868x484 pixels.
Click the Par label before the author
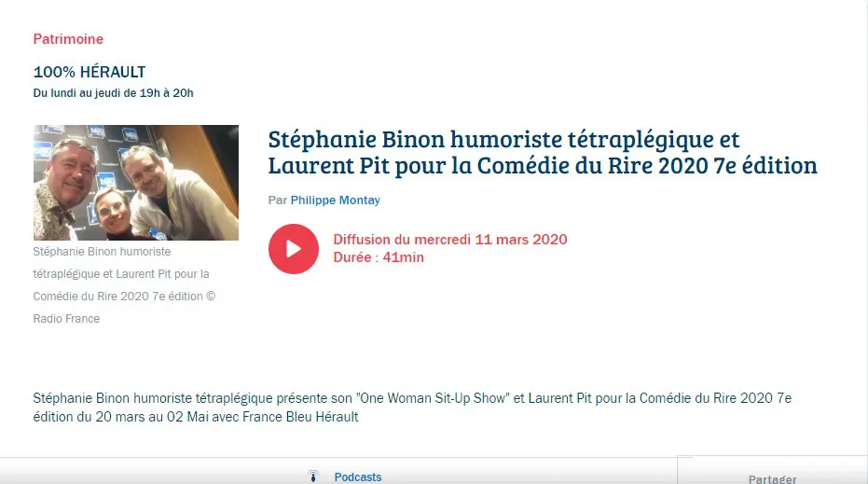pos(277,200)
